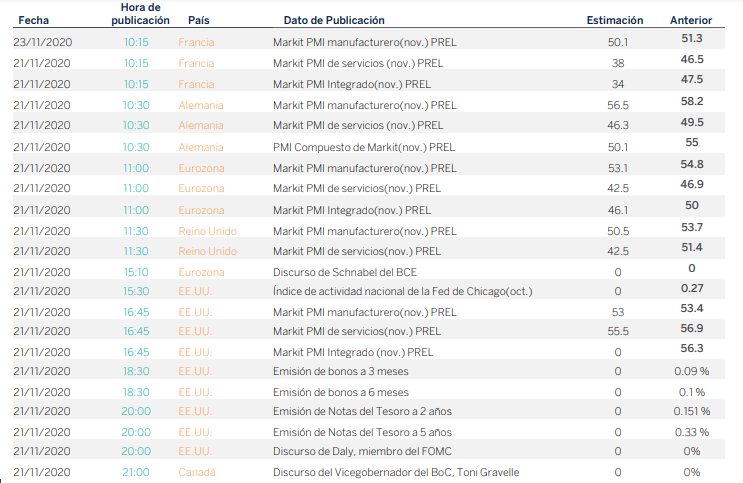
Task: Select Emisión de bonos a 6 meses
Action: click(x=342, y=392)
